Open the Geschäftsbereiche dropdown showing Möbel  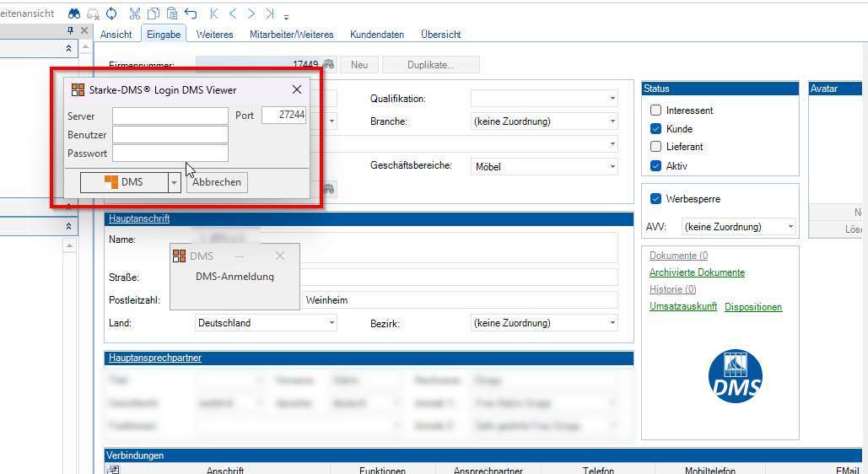[x=612, y=167]
